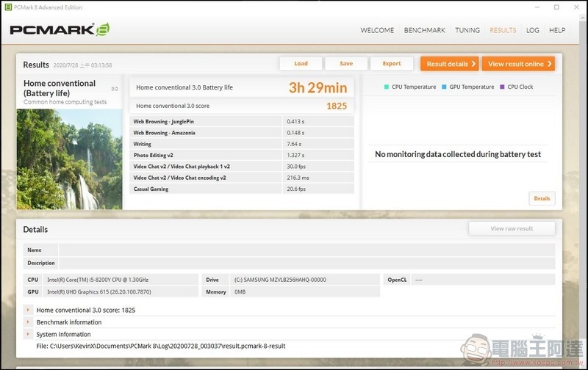Click the Save result button

(346, 64)
